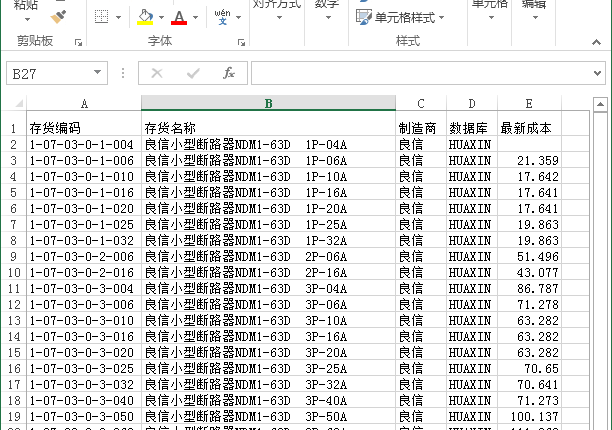Open 单元格样式 cell styles menu
This screenshot has height=430, width=612.
[400, 17]
